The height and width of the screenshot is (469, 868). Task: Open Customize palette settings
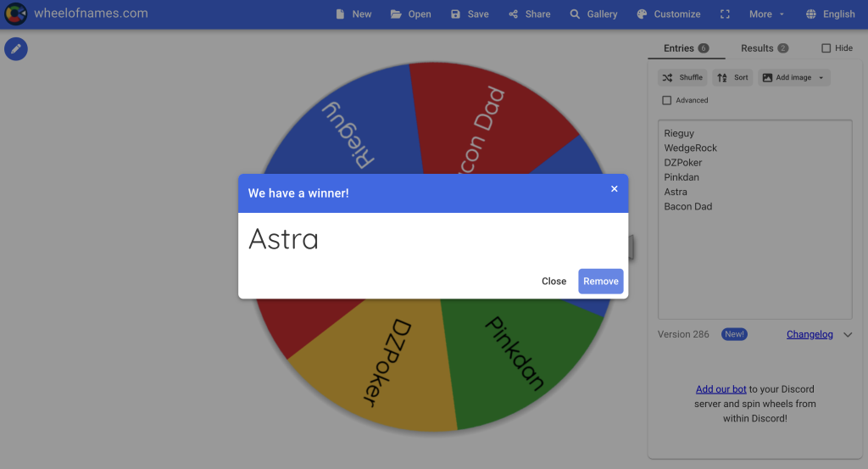coord(668,14)
